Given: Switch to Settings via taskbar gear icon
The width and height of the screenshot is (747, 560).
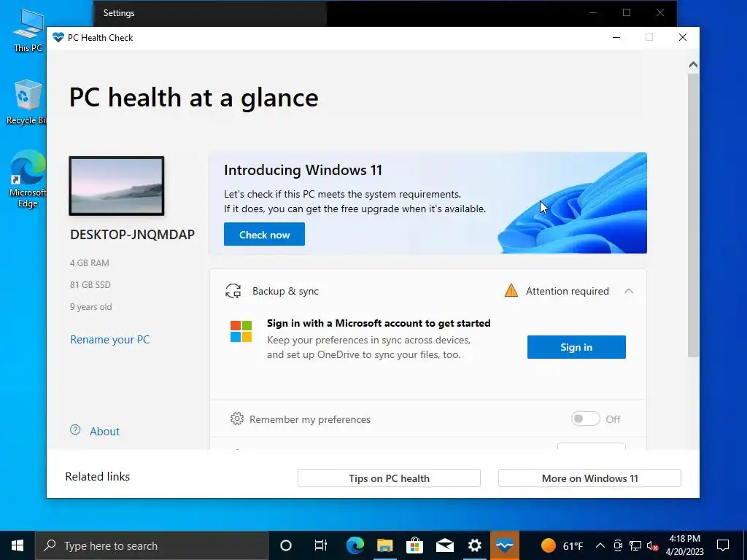Looking at the screenshot, I should (474, 545).
